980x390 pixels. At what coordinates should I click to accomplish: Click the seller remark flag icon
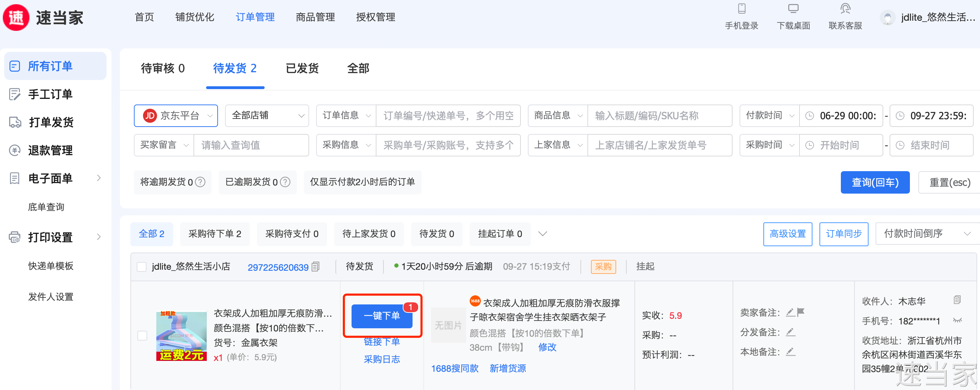point(801,312)
